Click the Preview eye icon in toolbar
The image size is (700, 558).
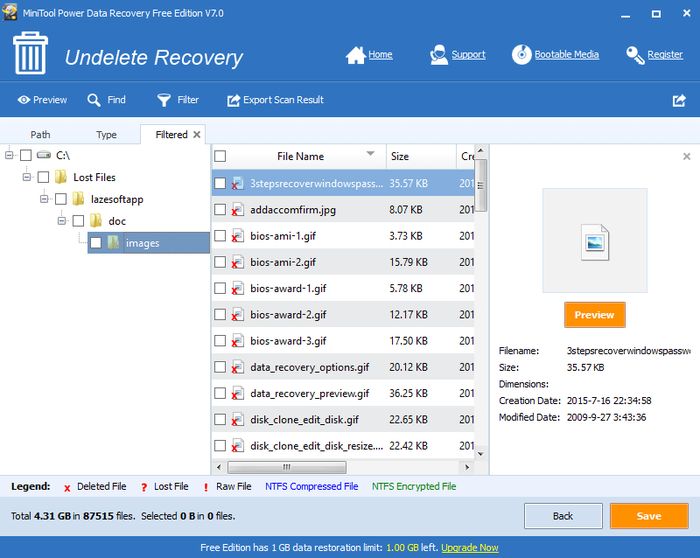22,100
